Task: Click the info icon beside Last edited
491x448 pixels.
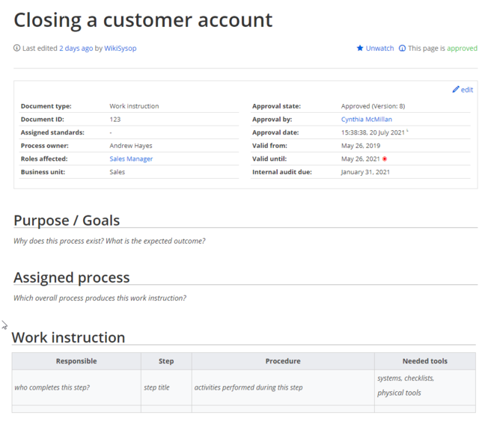Action: 17,49
